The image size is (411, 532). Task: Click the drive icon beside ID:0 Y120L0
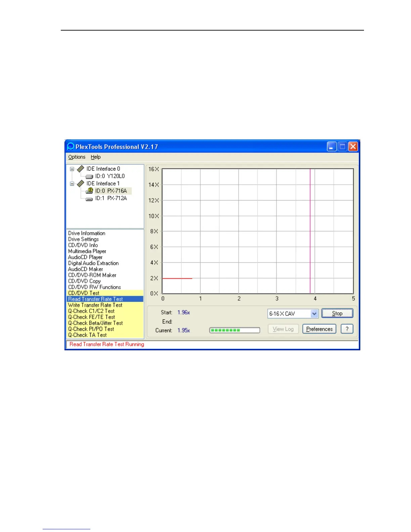(89, 176)
